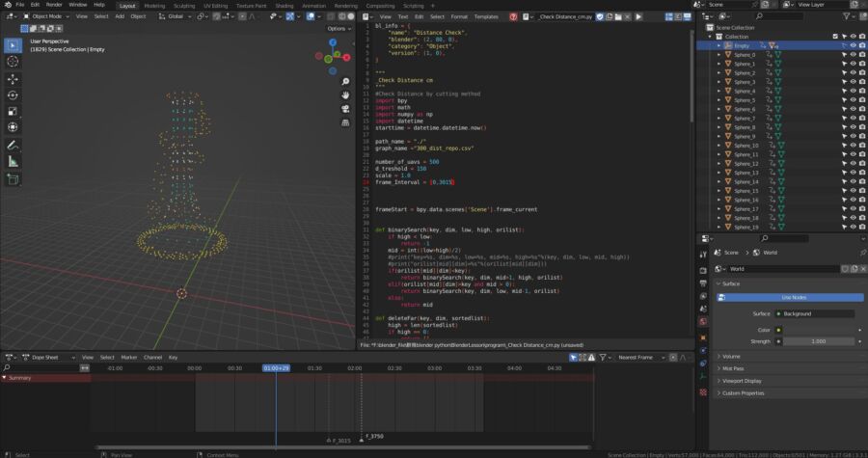Toggle viewport overlays button

tap(311, 16)
